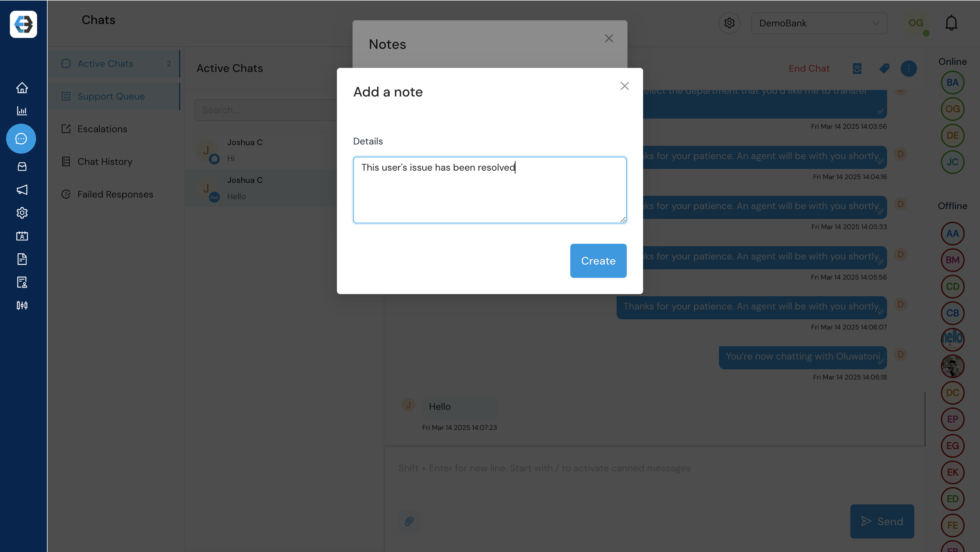The height and width of the screenshot is (552, 980).
Task: Open Joshua C chat with message Hi
Action: (x=261, y=150)
